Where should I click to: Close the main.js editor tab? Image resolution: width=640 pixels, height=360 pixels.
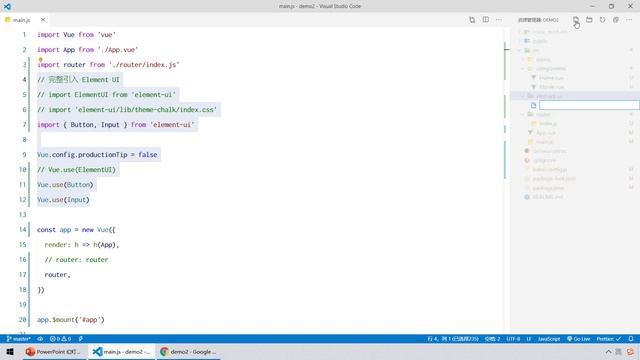point(43,20)
